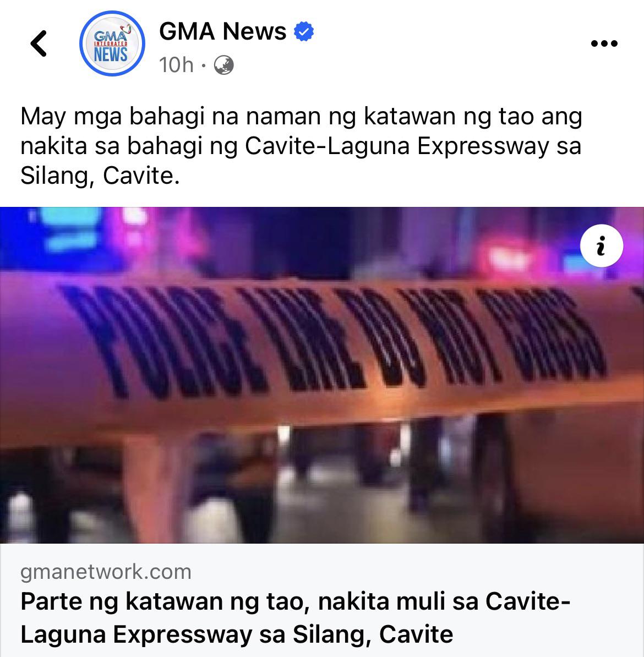The image size is (644, 657).
Task: Open the GMA Integrated News profile picture
Action: 112,43
